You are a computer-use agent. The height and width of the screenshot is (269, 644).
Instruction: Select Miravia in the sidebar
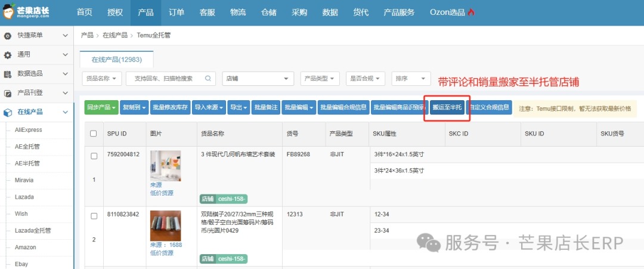pyautogui.click(x=24, y=180)
